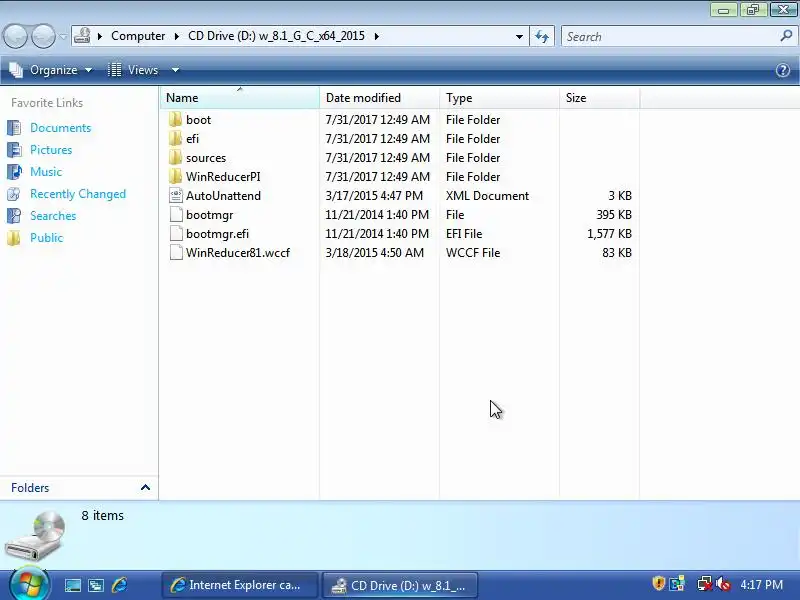800x600 pixels.
Task: Click the Searches icon in sidebar
Action: coord(14,216)
